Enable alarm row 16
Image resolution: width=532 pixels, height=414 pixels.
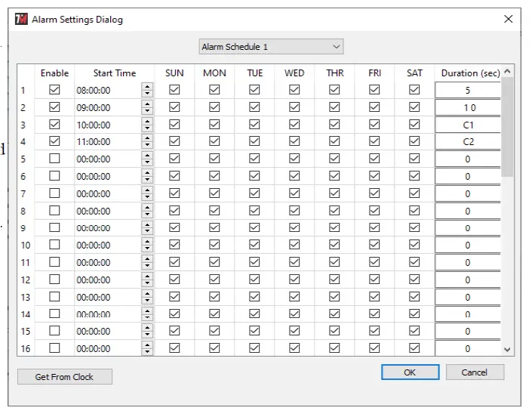[x=54, y=348]
